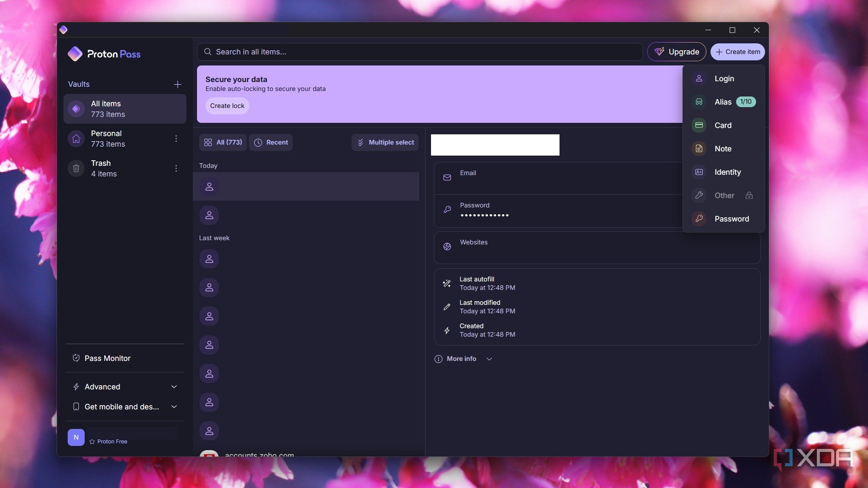The image size is (868, 488).
Task: Click the Upgrade button
Action: 677,52
